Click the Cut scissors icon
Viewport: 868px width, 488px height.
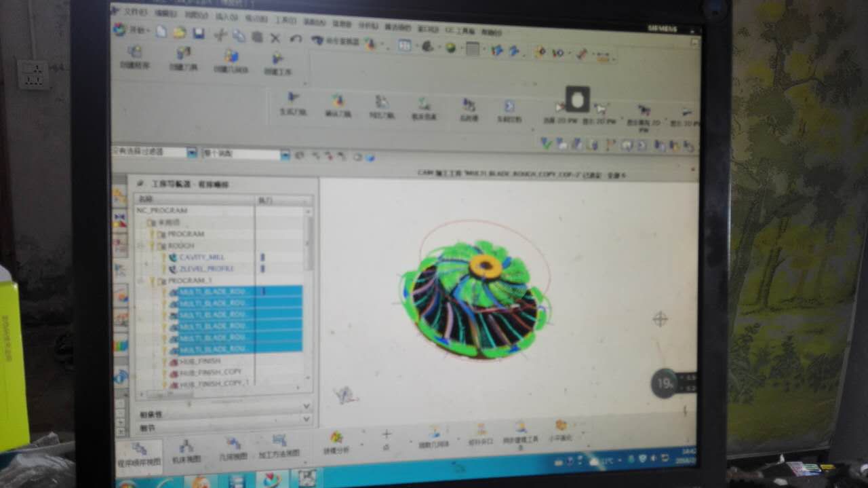tap(220, 35)
